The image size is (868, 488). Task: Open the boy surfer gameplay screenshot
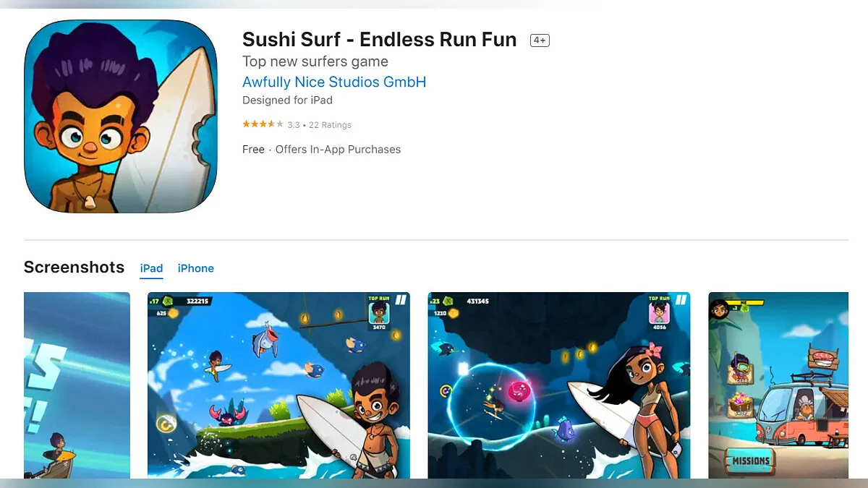click(x=278, y=385)
